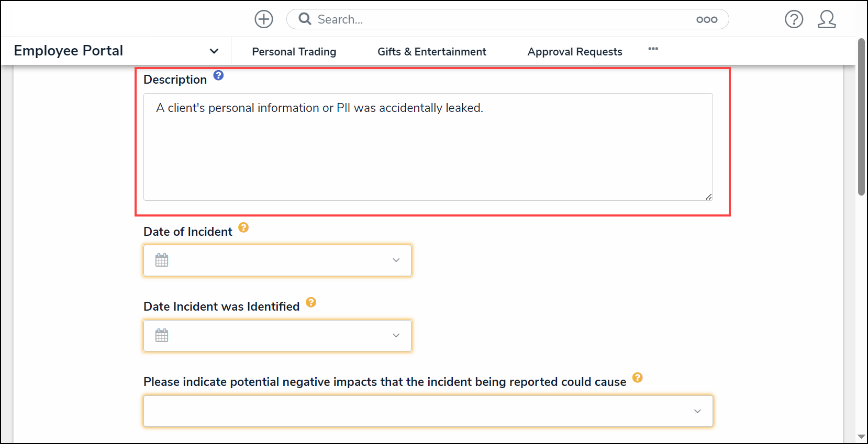The image size is (868, 444).
Task: Expand the potential negative impacts dropdown
Action: pos(697,411)
